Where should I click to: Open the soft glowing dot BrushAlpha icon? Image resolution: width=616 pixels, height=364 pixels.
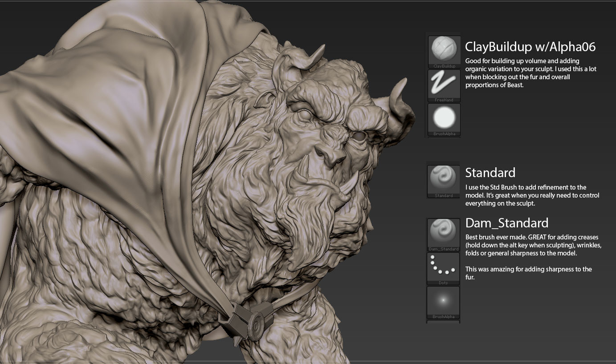click(444, 303)
